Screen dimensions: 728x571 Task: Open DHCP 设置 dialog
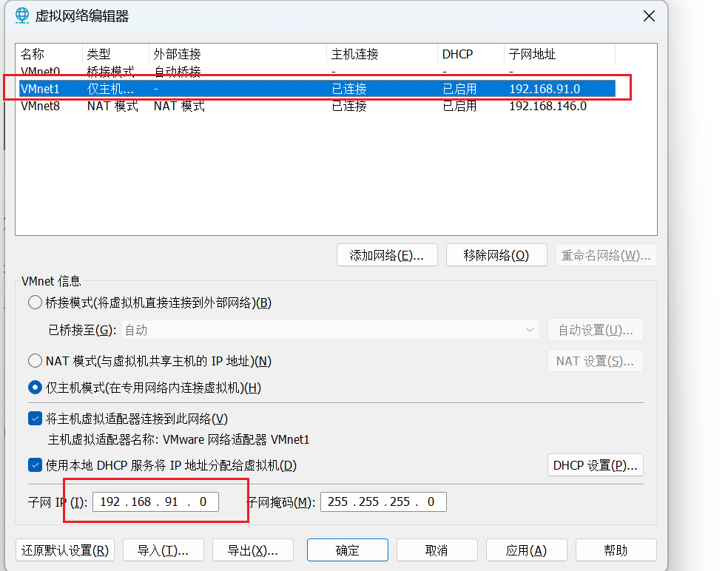pos(595,465)
